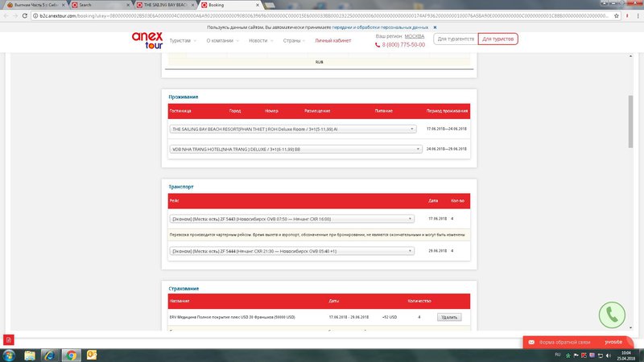This screenshot has width=644, height=362.
Task: Click Удалить button for ERV insurance
Action: (449, 318)
